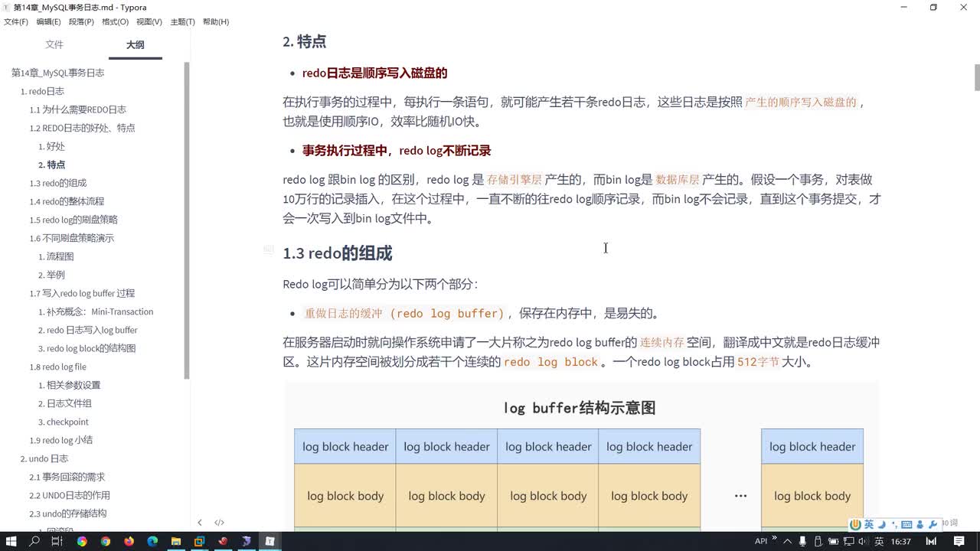Jump to 1.4 redo的整体流程
This screenshot has width=980, height=551.
[67, 201]
